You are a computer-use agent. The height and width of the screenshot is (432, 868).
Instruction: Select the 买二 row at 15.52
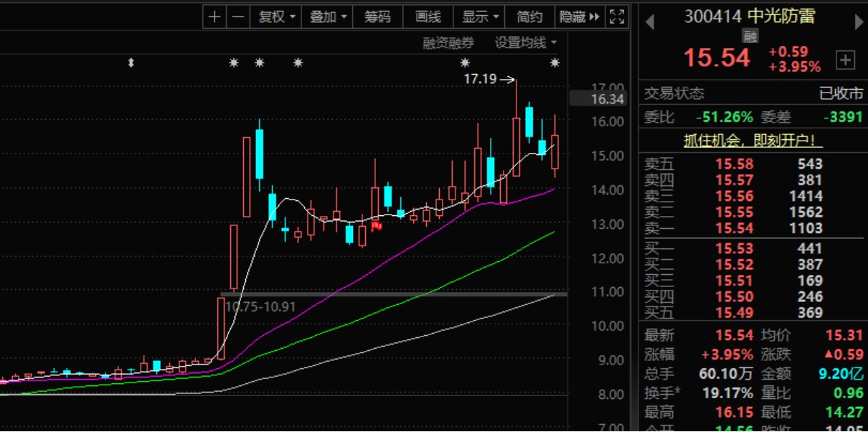(753, 265)
